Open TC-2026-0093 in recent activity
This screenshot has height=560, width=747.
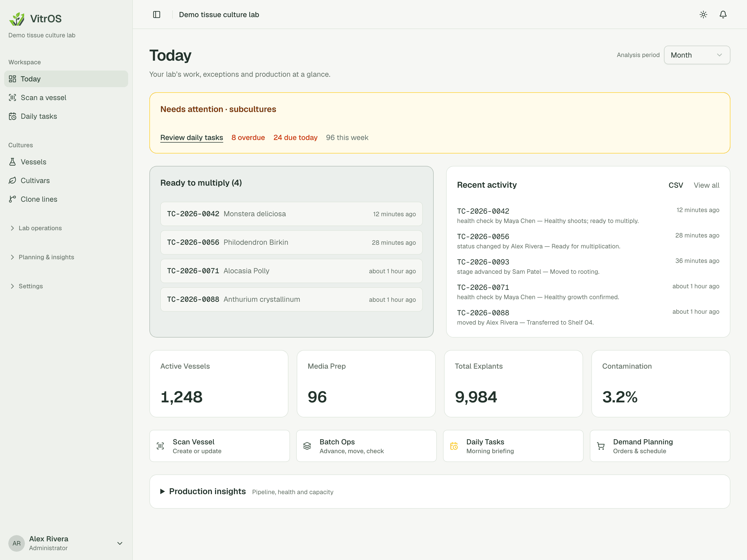click(483, 262)
